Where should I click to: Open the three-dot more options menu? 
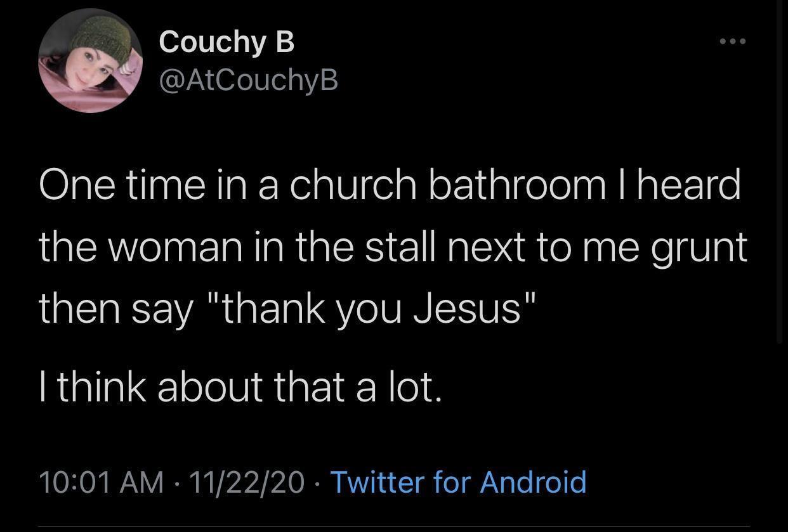click(733, 42)
